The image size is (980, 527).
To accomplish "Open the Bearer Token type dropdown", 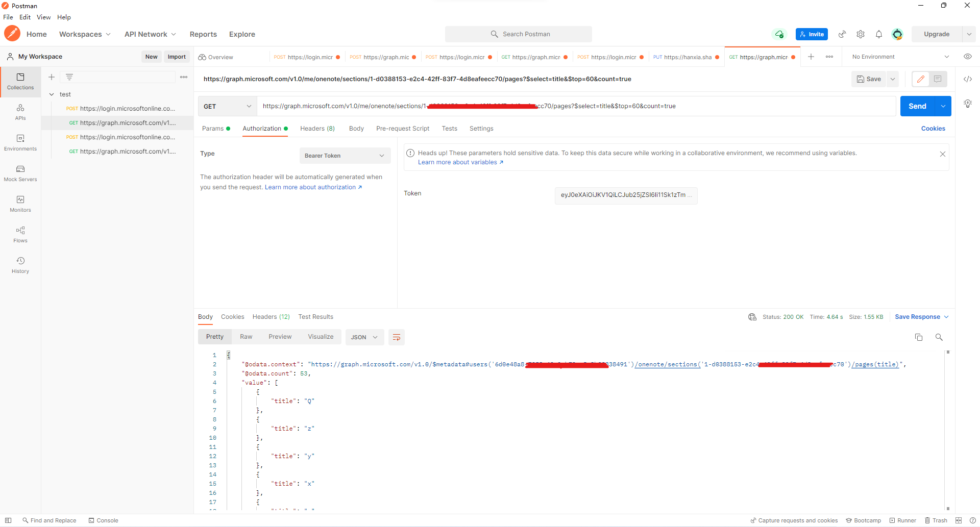I will point(345,156).
